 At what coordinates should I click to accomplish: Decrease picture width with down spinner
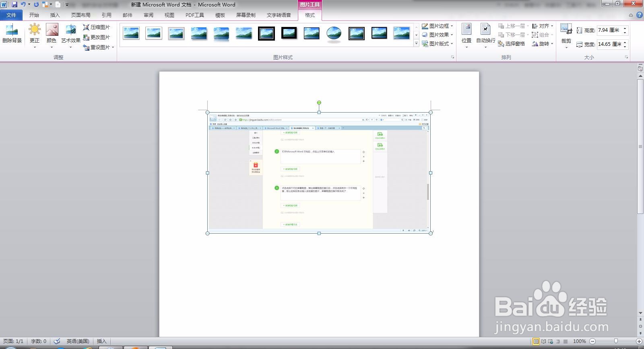pos(625,46)
